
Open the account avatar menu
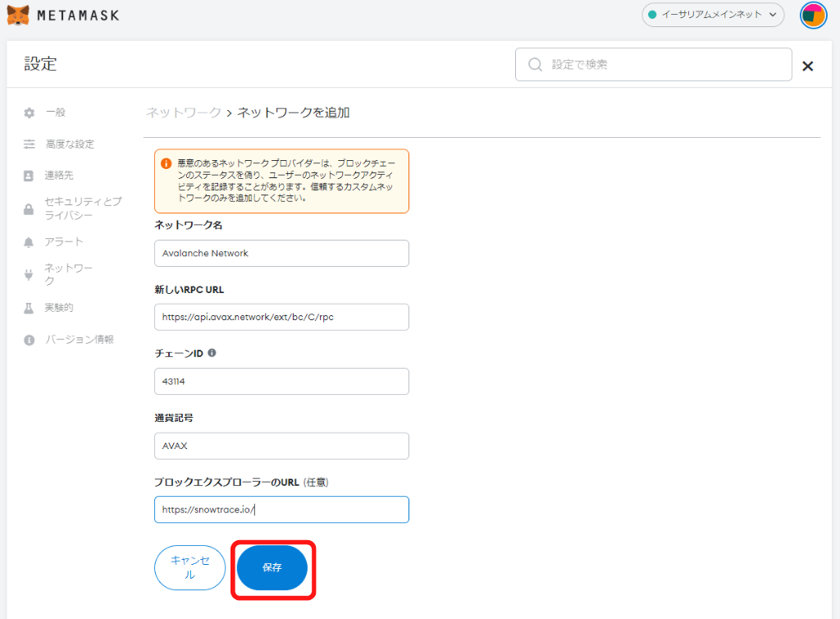(813, 15)
